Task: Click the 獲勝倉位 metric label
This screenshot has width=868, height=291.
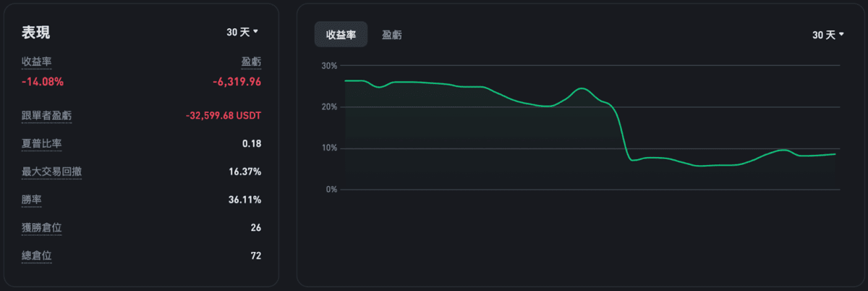Action: coord(41,227)
